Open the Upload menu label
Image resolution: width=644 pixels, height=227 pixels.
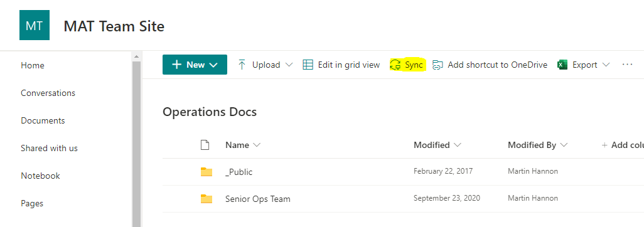click(x=266, y=65)
